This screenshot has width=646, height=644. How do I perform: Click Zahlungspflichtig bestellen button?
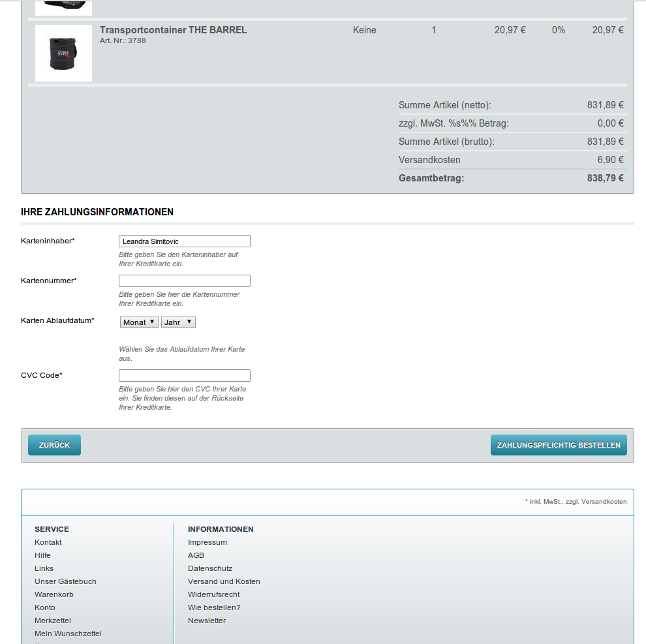coord(558,445)
